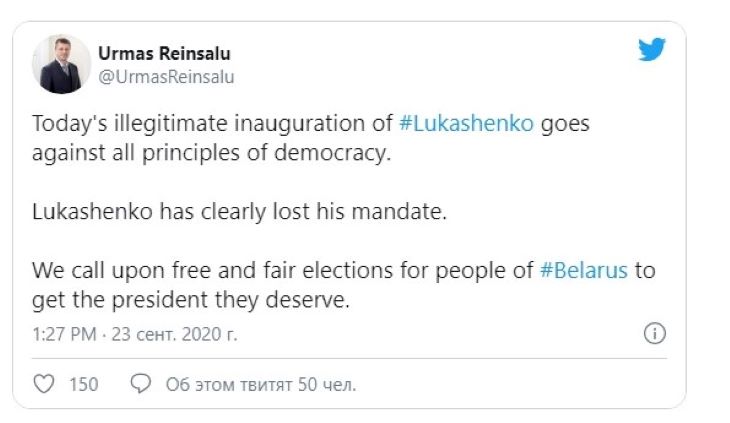Click the Twitter bird logo icon

[x=651, y=50]
